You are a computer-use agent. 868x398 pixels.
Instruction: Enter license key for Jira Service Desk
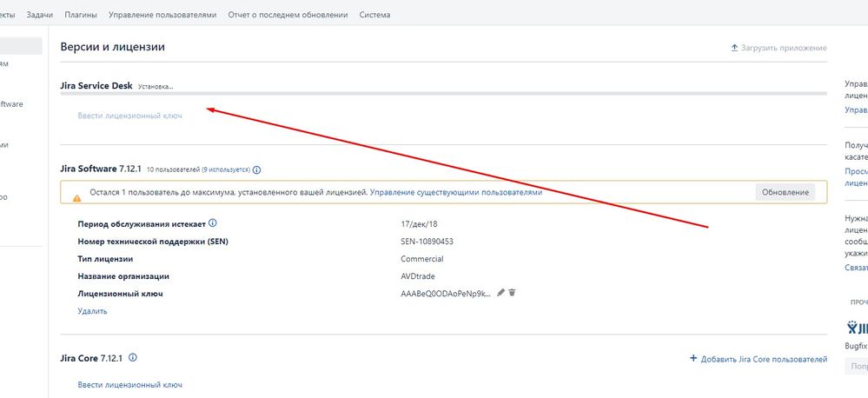coord(129,116)
